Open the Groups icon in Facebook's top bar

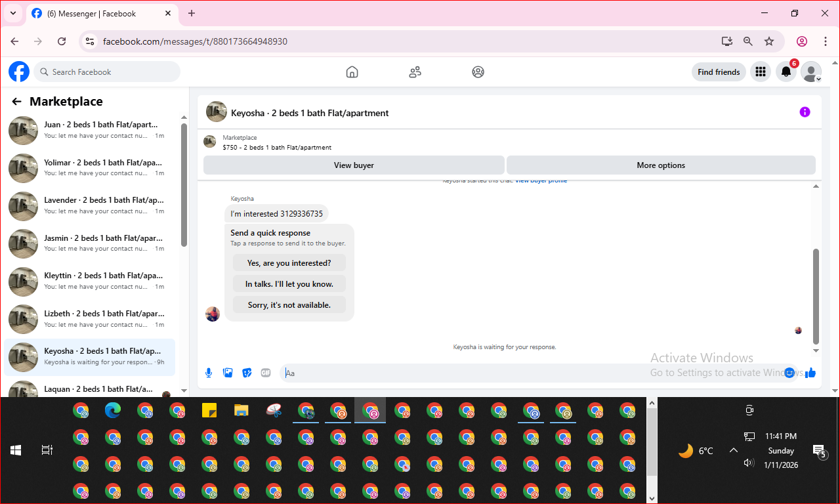click(478, 72)
